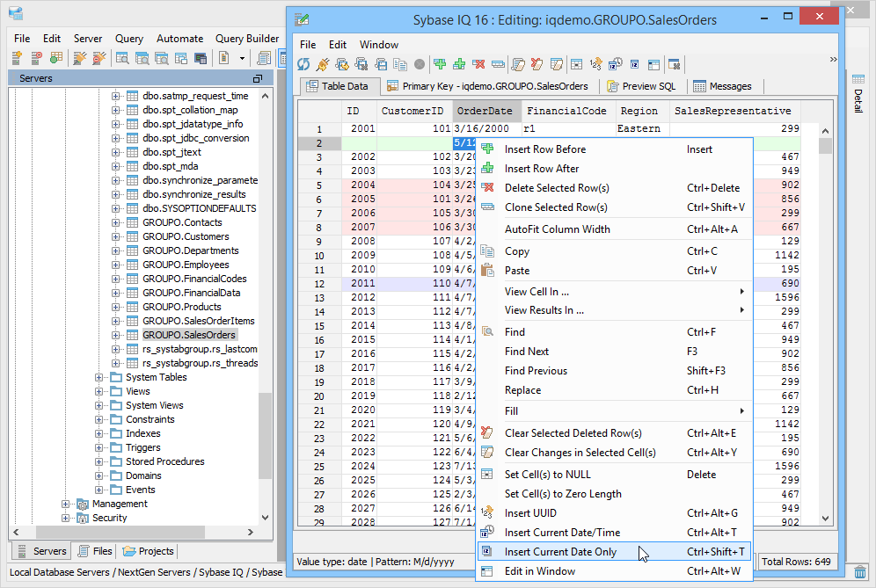Click the trash bin icon at bottom right
This screenshot has width=876, height=588.
click(860, 572)
